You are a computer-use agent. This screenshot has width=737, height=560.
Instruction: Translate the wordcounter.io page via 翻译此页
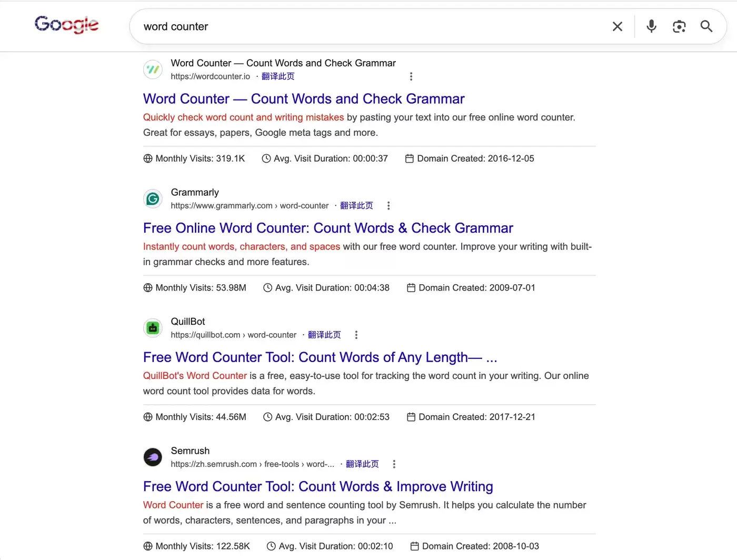[278, 76]
